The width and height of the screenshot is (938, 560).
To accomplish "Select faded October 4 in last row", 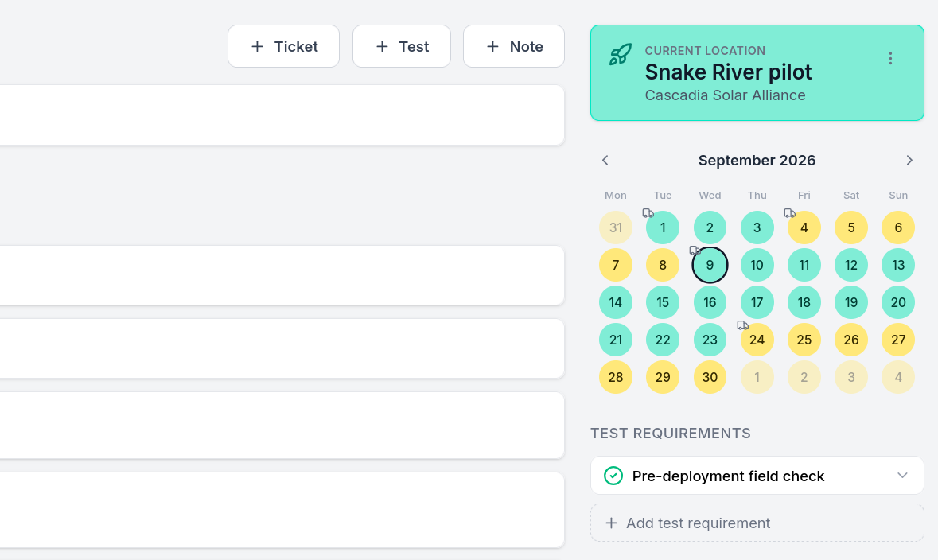I will [898, 377].
